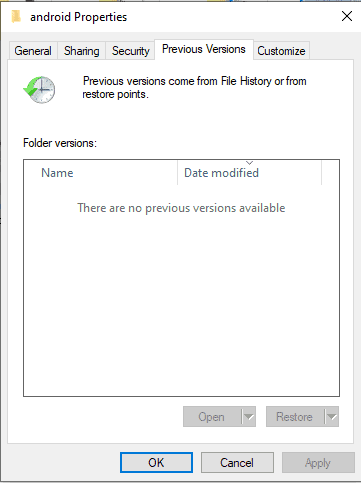This screenshot has height=483, width=361.
Task: Click the sort chevron above Date modified
Action: (249, 163)
